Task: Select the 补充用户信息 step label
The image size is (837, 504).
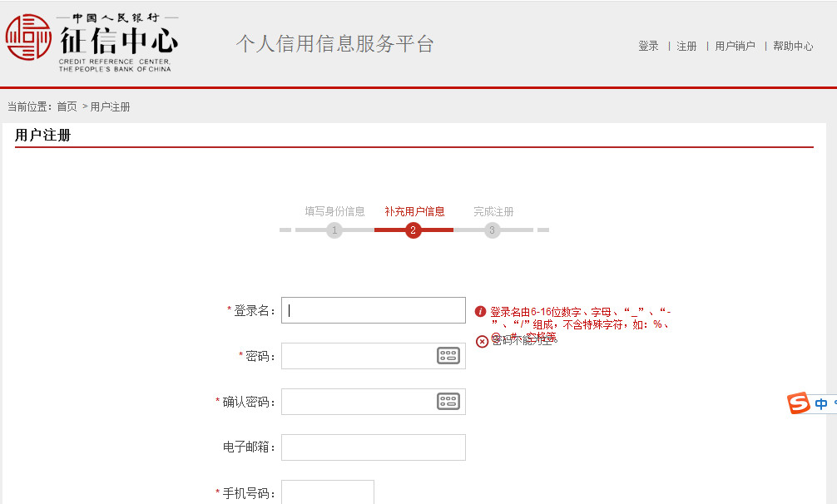Action: pos(414,211)
